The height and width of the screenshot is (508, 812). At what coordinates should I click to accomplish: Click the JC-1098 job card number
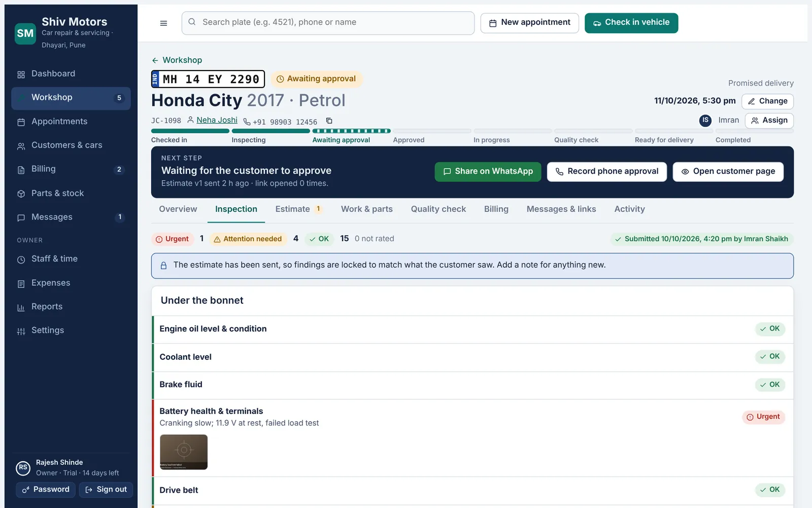coord(166,121)
